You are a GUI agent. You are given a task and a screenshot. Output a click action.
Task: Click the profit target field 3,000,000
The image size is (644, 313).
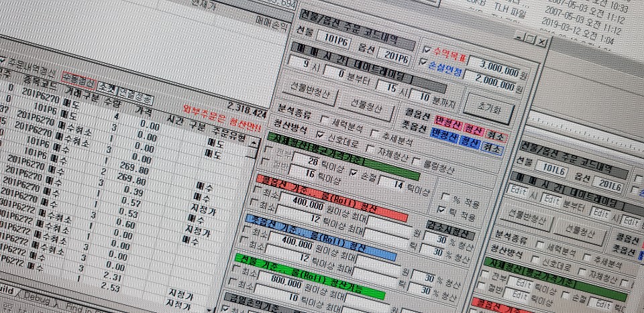[x=494, y=67]
